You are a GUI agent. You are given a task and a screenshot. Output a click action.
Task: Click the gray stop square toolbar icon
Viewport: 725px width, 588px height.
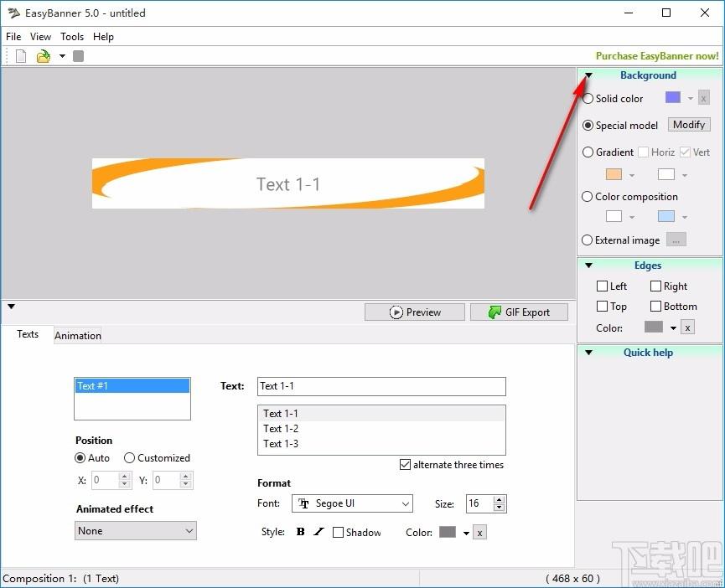click(79, 56)
